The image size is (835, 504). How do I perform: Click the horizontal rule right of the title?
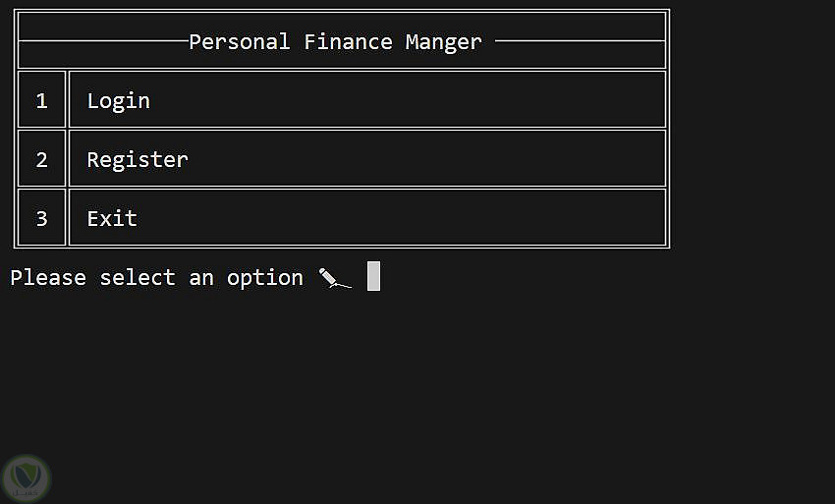(x=580, y=41)
